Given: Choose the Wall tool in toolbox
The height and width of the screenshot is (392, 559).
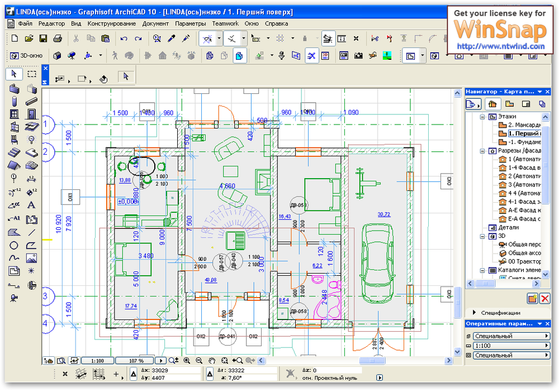Looking at the screenshot, I should pos(15,88).
